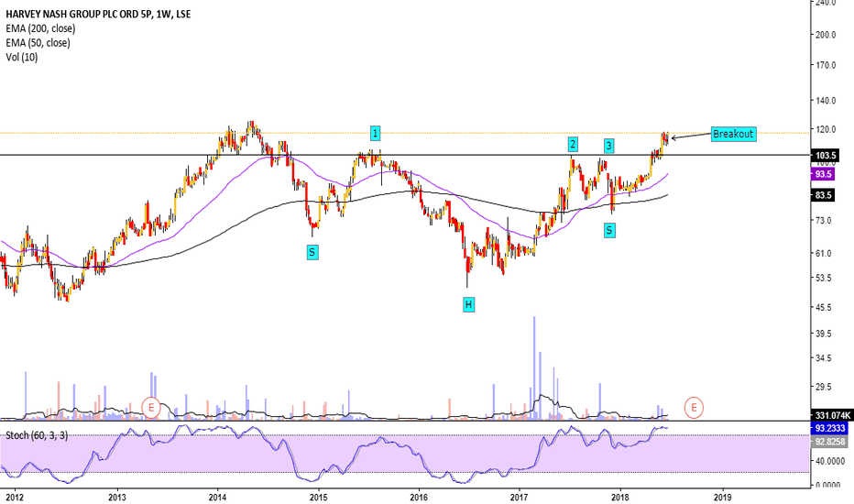Select the S shoulder label near 2018
Viewport: 854px width, 504px height.
pyautogui.click(x=609, y=231)
